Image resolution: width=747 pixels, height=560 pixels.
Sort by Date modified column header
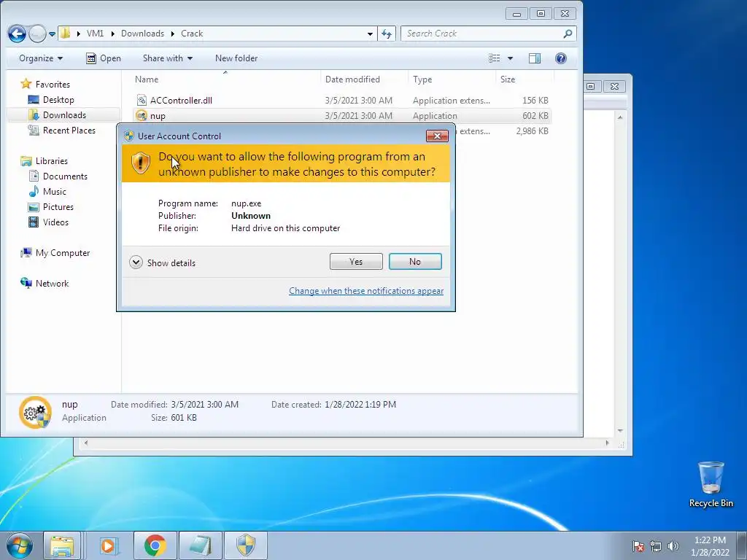pos(365,79)
